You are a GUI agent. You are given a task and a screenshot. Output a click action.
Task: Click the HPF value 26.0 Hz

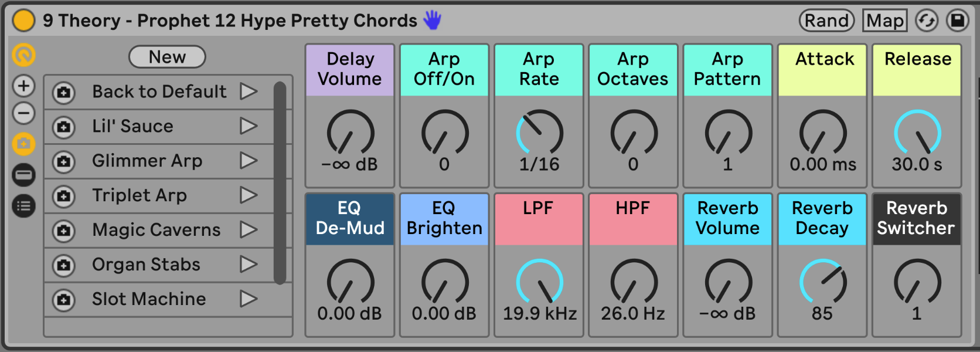click(633, 313)
